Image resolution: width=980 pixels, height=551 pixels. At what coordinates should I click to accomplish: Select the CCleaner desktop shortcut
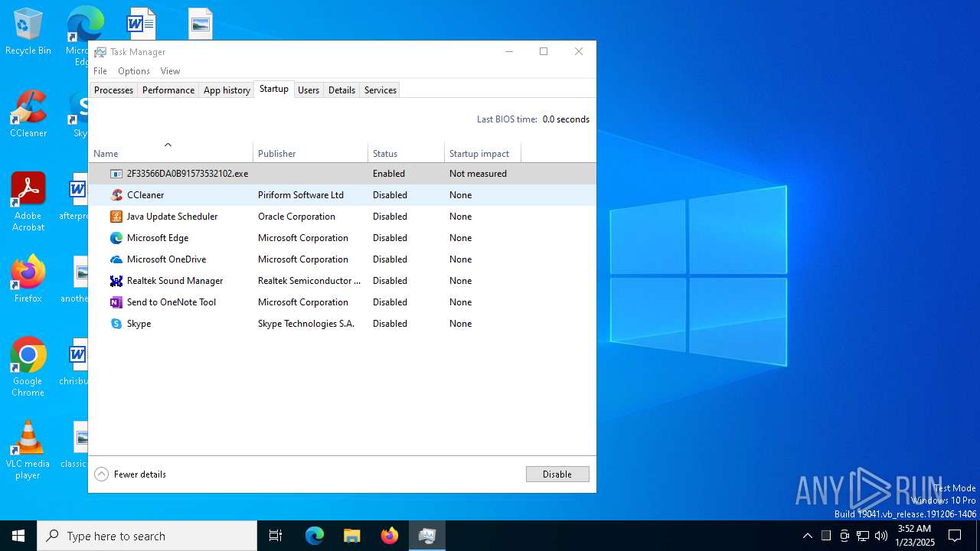(28, 115)
